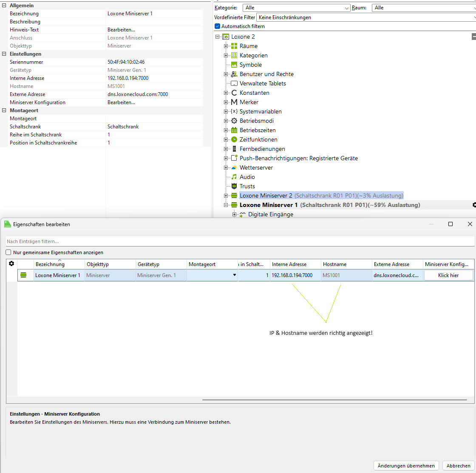476x473 pixels.
Task: Click the Merker M icon
Action: [x=234, y=102]
